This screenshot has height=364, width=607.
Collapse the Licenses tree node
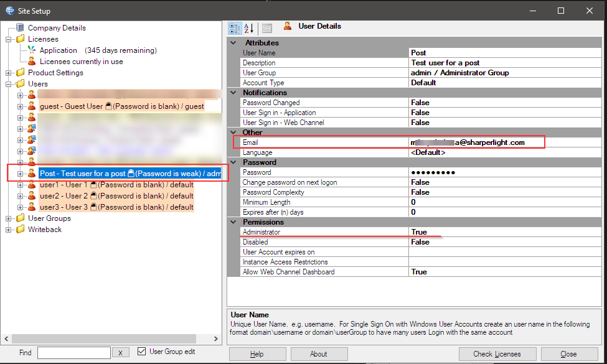[9, 39]
